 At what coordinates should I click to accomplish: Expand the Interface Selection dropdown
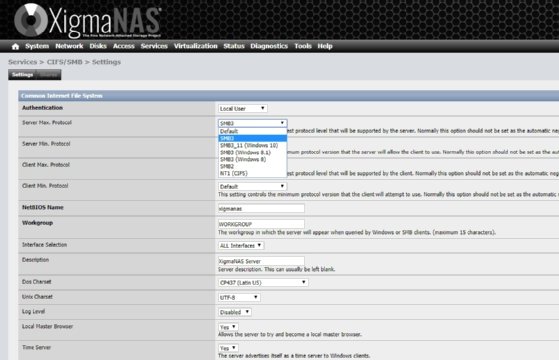(x=241, y=246)
